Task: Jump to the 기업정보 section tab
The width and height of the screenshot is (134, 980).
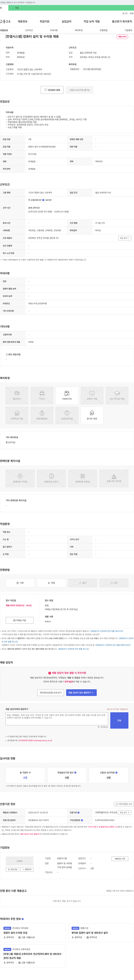Action: tap(129, 30)
